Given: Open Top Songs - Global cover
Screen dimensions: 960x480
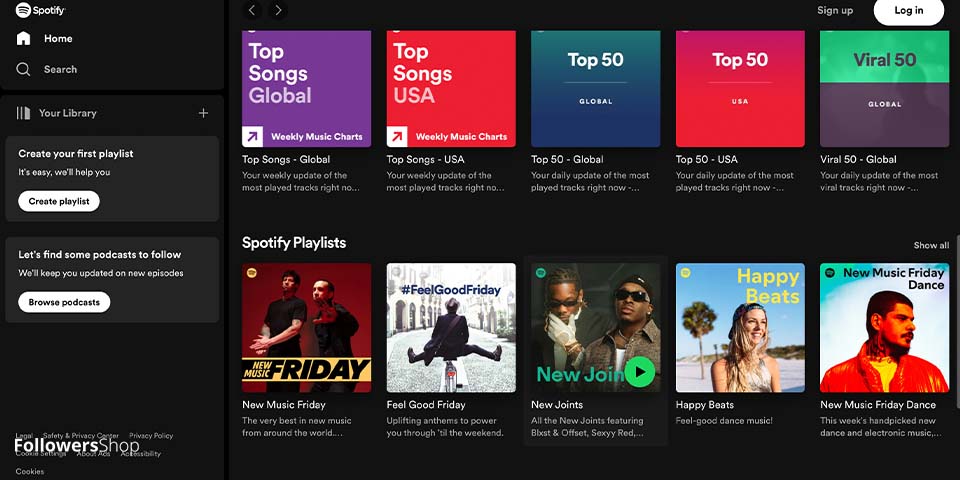Looking at the screenshot, I should click(x=306, y=89).
